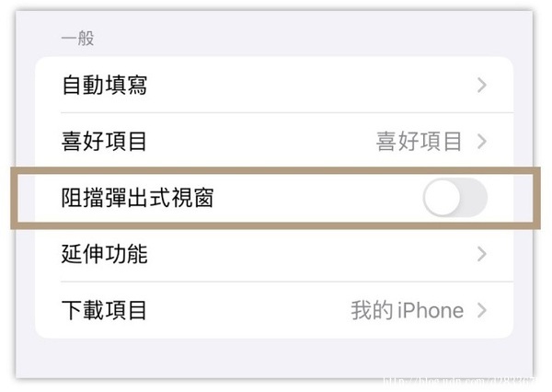The image size is (552, 392).
Task: Select the 下載項目 label
Action: [104, 310]
